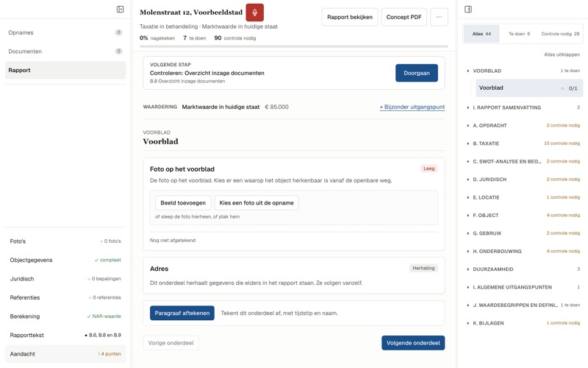
Task: Expand J. WAARDEBEGRIPPEN EN DEFINI section
Action: [x=523, y=305]
